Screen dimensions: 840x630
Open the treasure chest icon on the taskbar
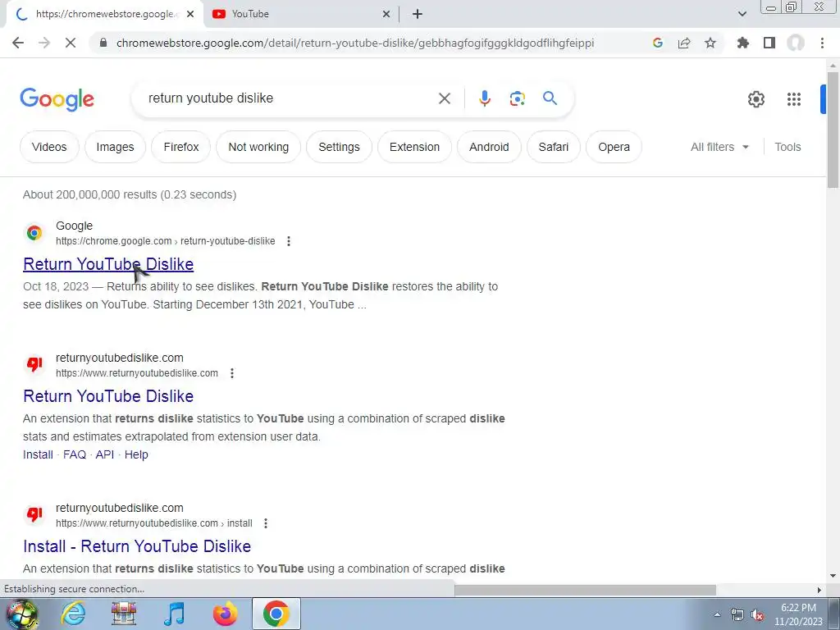point(124,614)
